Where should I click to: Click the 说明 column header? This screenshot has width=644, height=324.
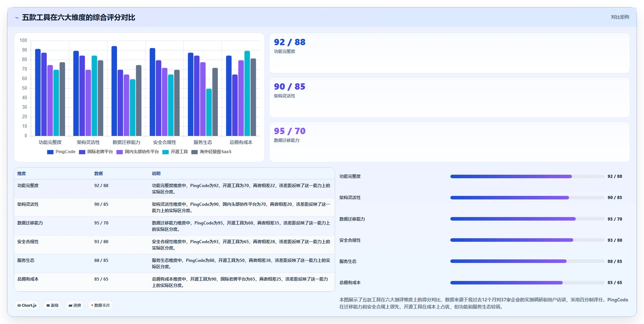click(156, 174)
